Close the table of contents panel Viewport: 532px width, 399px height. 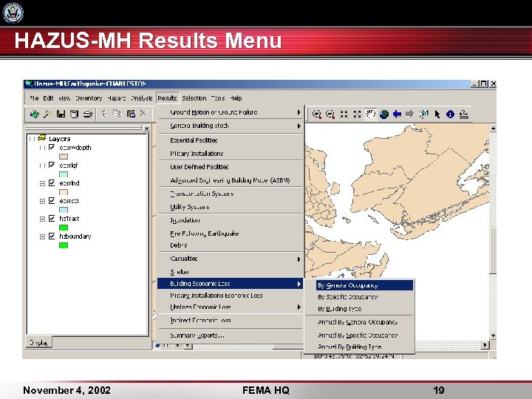pyautogui.click(x=146, y=129)
